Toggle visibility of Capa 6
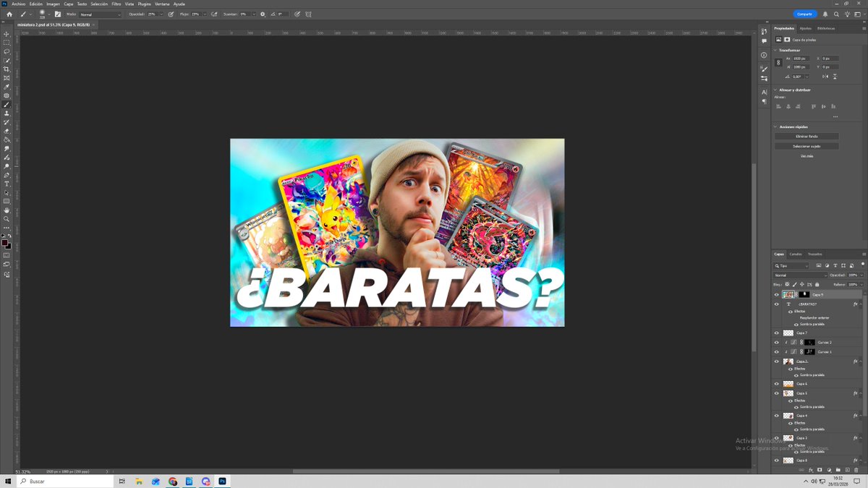The height and width of the screenshot is (488, 868). click(x=776, y=384)
